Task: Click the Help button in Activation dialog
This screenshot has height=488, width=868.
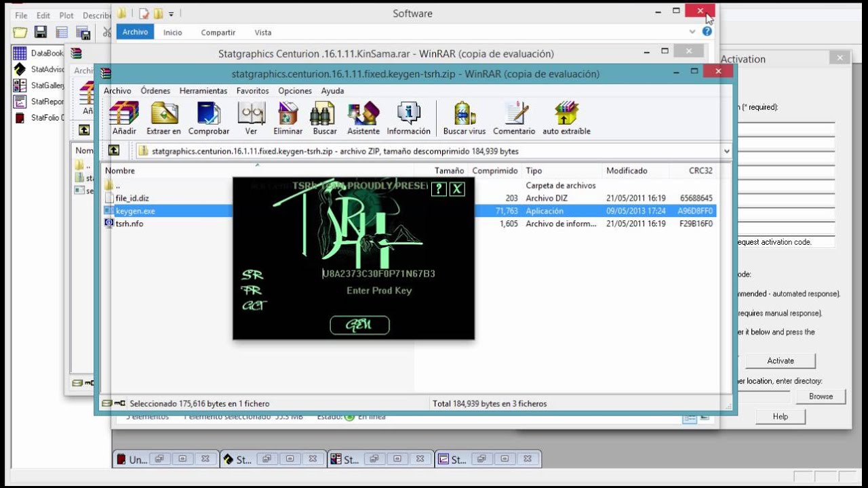Action: tap(781, 417)
